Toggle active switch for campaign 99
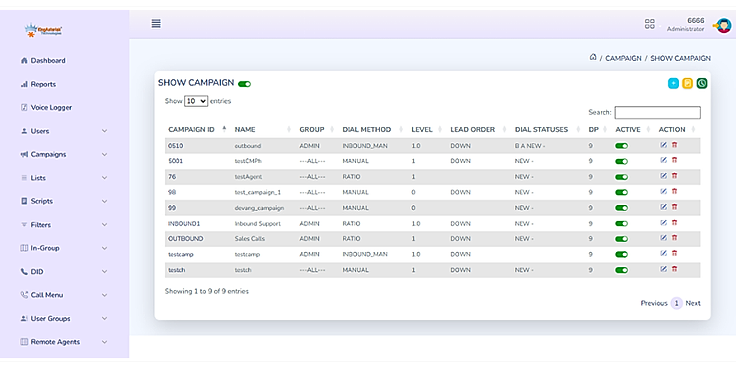Viewport: 736px width, 368px height. tap(621, 208)
